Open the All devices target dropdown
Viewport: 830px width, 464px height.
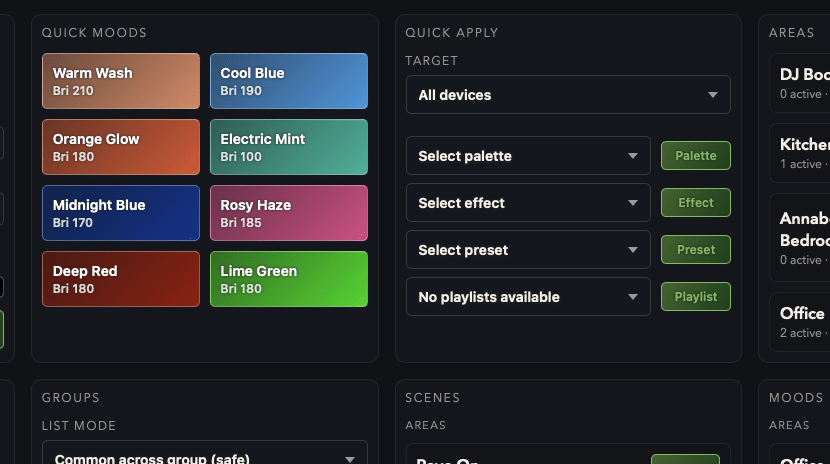coord(568,95)
